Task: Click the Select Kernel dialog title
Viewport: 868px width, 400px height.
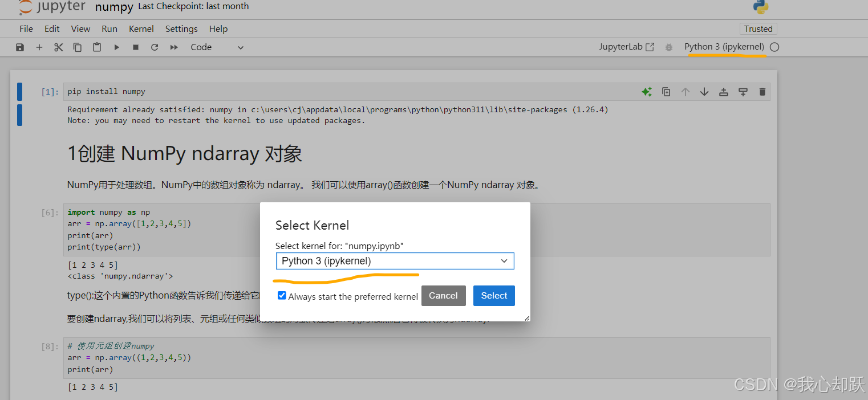Action: click(312, 225)
